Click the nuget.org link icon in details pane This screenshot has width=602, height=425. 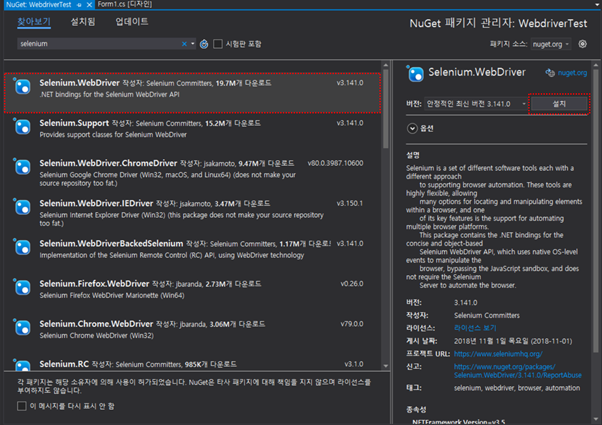pos(550,73)
